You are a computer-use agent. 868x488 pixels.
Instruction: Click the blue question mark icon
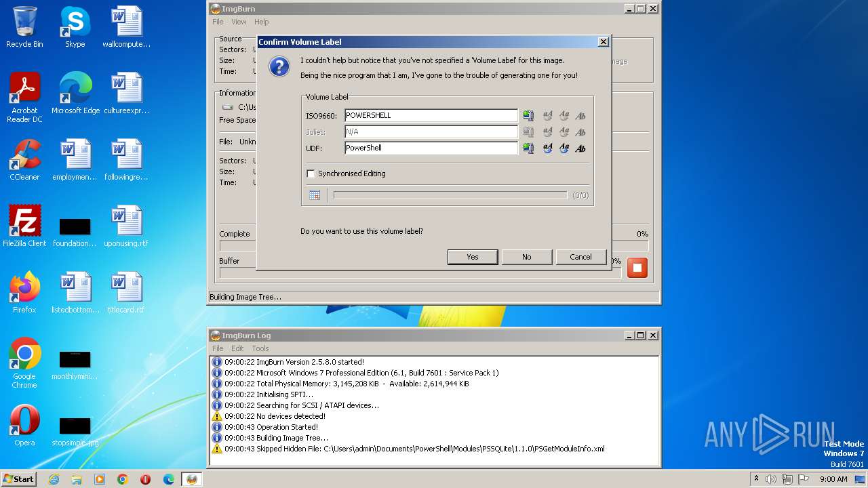pos(279,67)
